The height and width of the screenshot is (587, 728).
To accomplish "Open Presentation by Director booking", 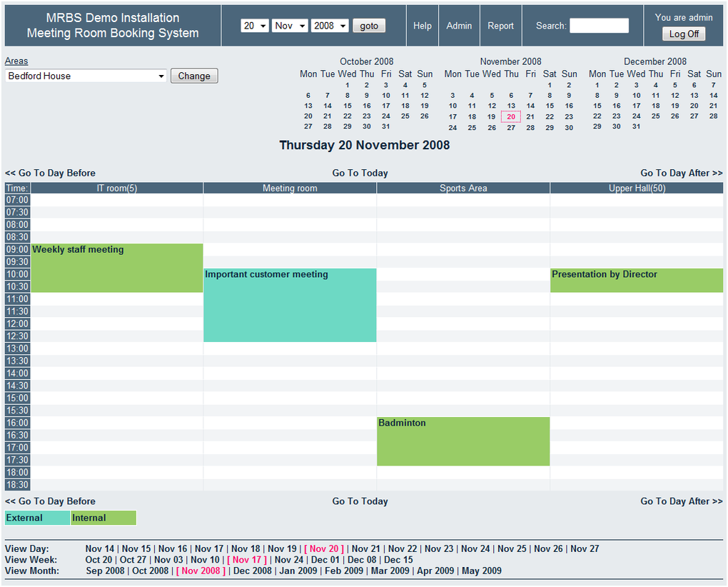I will pos(605,274).
